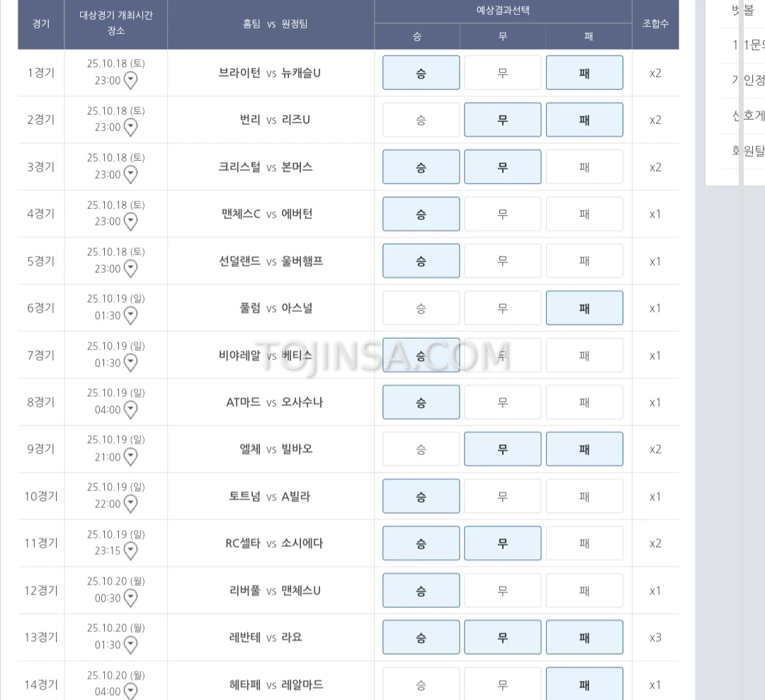The width and height of the screenshot is (765, 700).
Task: Deselect draw (무) for match 13 Levante
Action: coord(502,638)
